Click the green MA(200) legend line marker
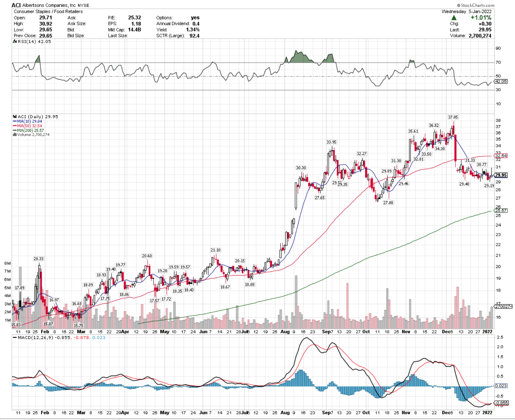 (x=15, y=130)
